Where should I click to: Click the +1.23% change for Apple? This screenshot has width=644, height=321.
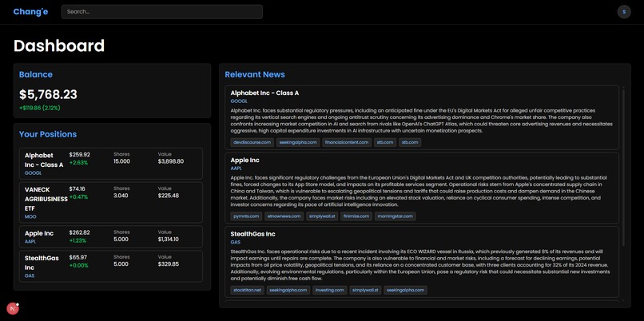tap(78, 240)
